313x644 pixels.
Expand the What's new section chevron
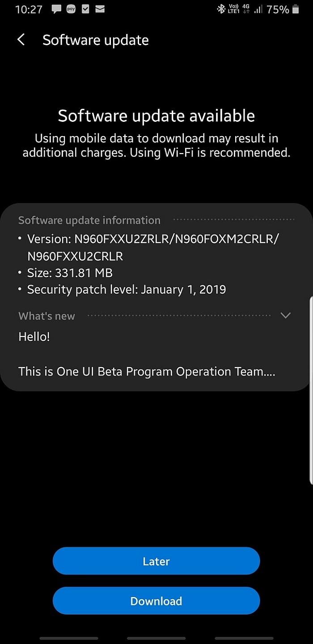(x=285, y=315)
